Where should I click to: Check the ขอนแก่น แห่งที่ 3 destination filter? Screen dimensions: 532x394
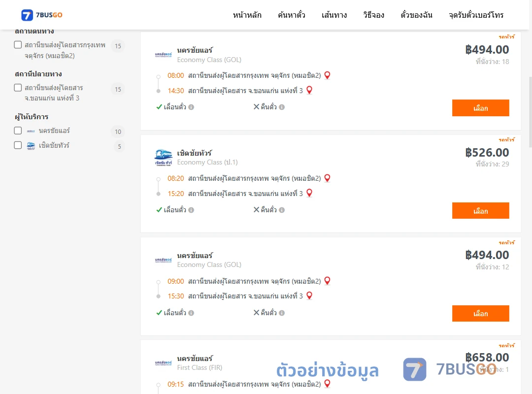18,88
